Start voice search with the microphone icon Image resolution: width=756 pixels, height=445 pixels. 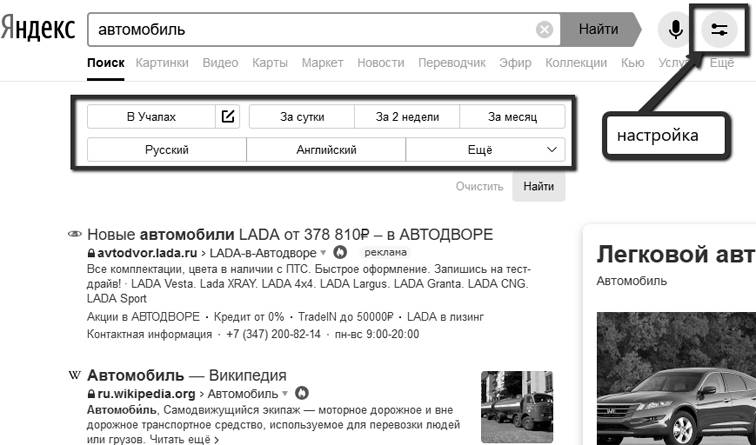[x=676, y=30]
